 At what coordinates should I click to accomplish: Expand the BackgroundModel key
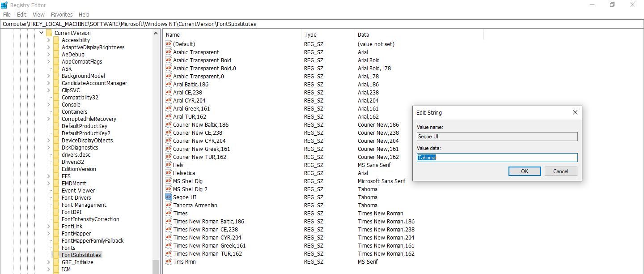(49, 76)
